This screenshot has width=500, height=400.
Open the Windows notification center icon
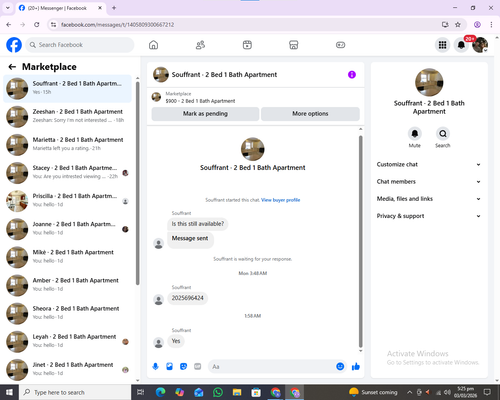(x=487, y=392)
